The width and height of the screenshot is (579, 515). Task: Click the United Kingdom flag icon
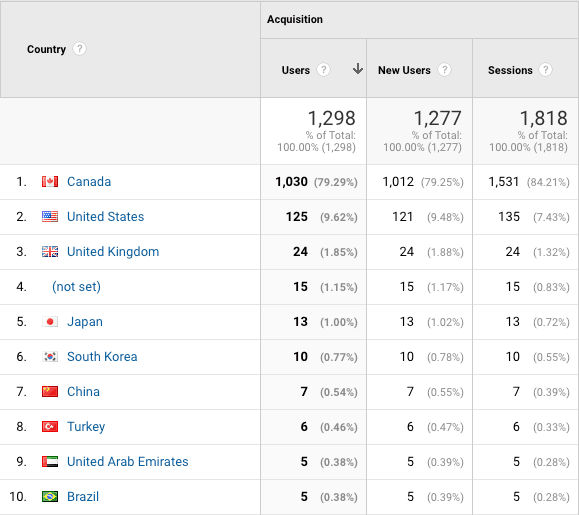50,252
